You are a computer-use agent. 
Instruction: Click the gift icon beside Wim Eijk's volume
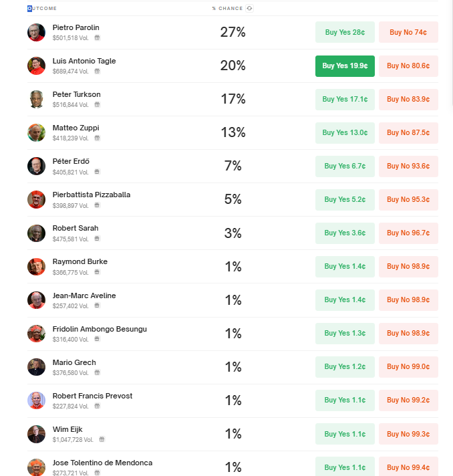(x=102, y=439)
